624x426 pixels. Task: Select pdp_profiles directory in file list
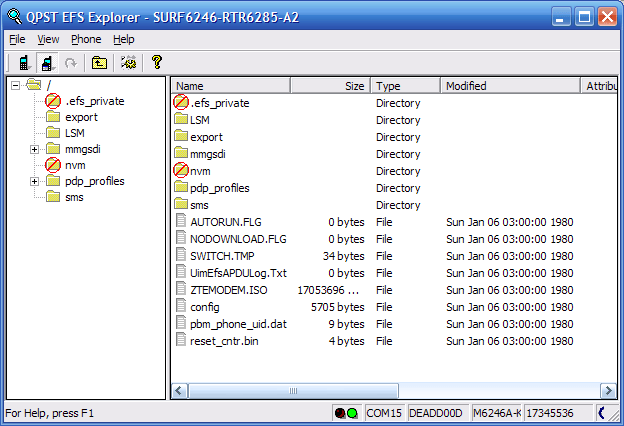[220, 188]
